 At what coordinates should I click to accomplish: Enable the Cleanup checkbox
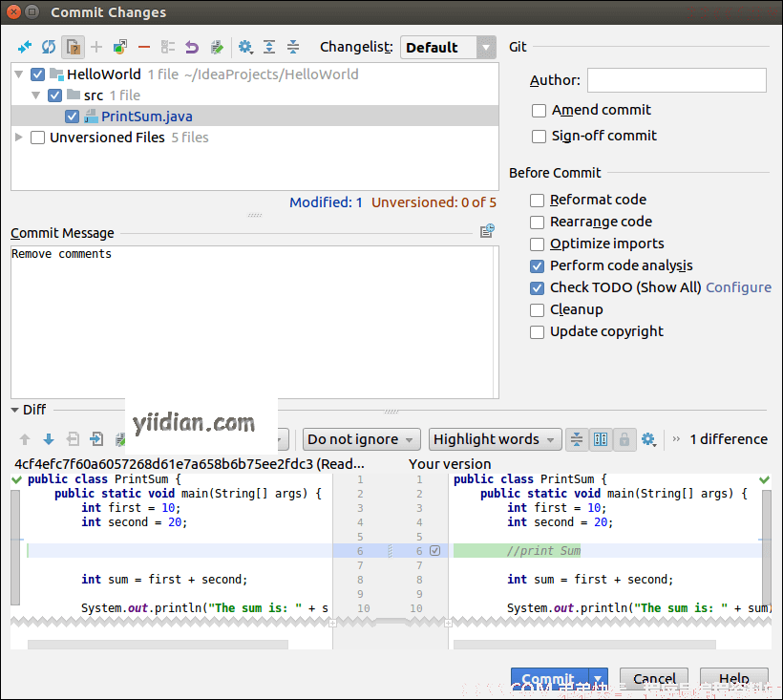point(537,310)
